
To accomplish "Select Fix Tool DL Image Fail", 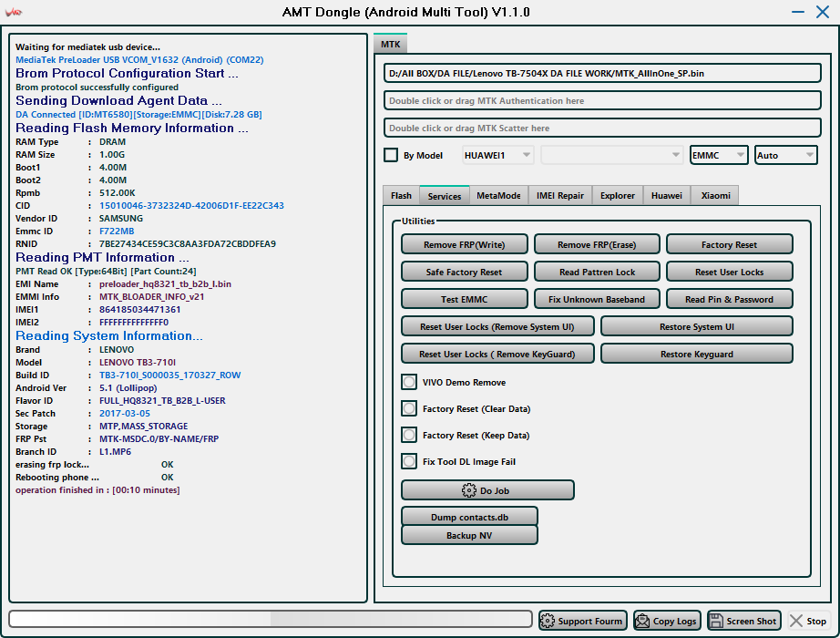I will 410,462.
